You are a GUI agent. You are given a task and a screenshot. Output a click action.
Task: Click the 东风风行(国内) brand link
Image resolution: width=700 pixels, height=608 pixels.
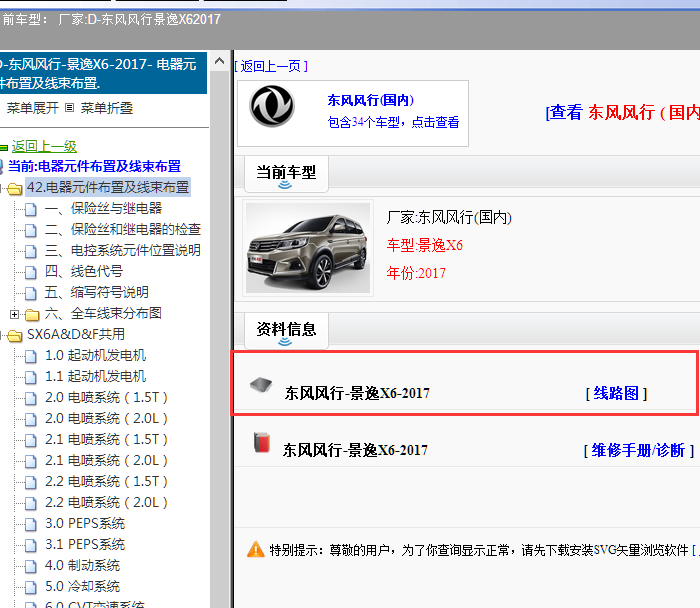[371, 100]
